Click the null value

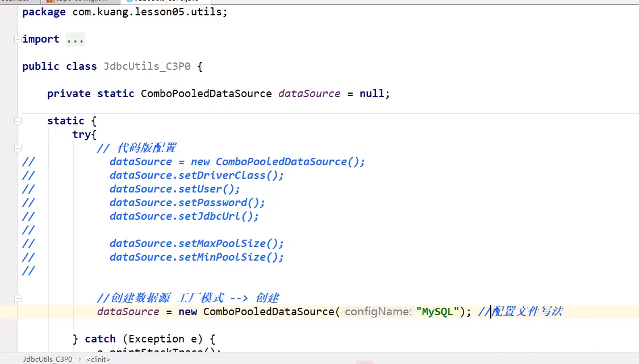[371, 94]
